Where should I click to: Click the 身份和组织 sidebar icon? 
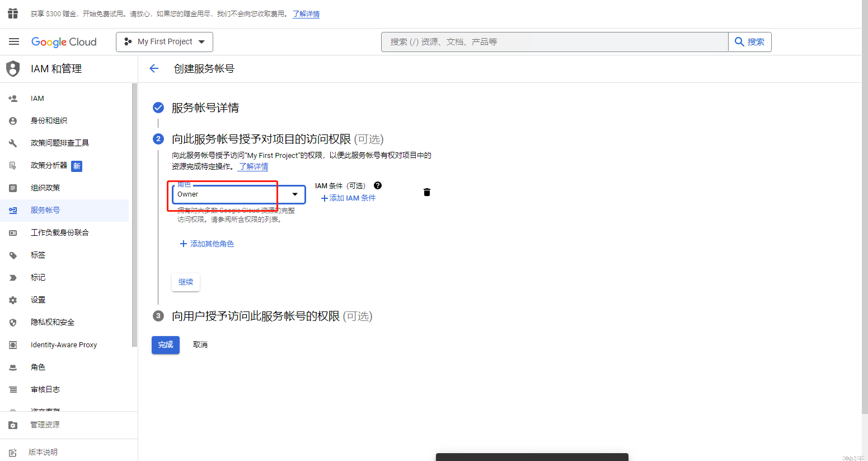[x=13, y=121]
